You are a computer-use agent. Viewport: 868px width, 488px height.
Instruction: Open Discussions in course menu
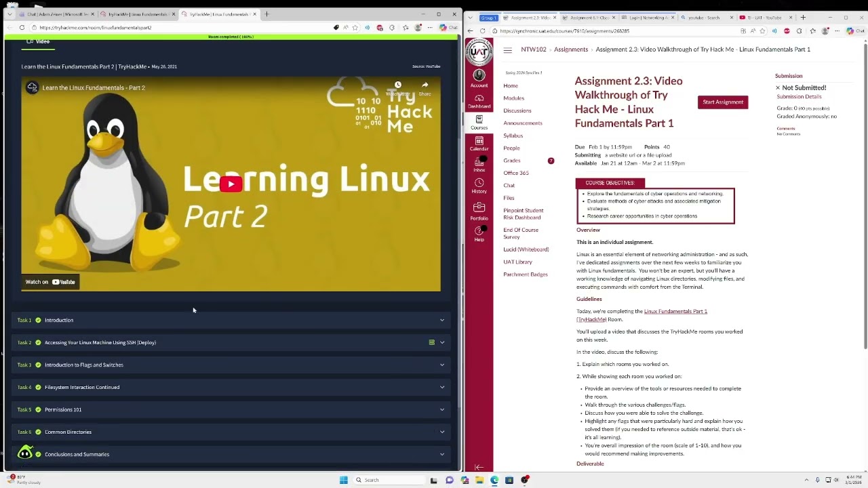517,110
